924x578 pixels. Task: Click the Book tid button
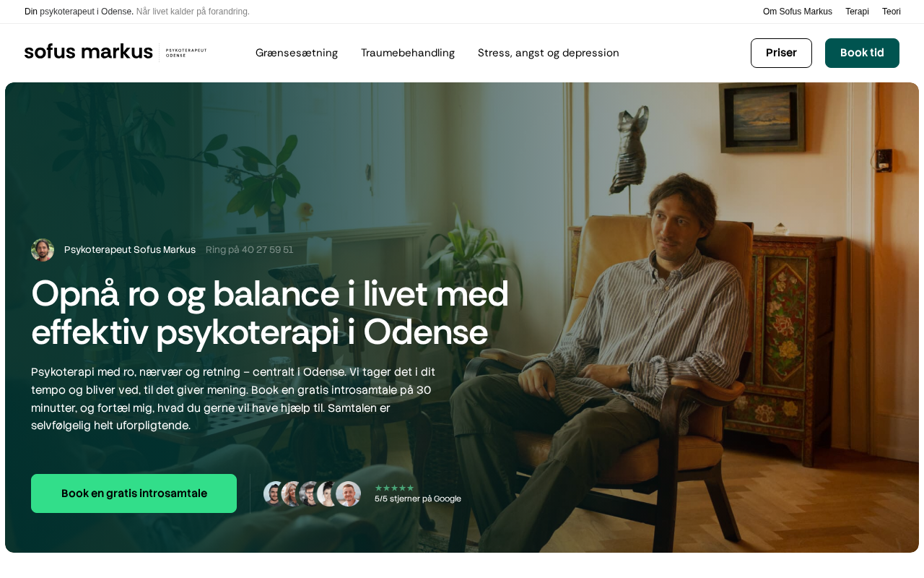(862, 53)
